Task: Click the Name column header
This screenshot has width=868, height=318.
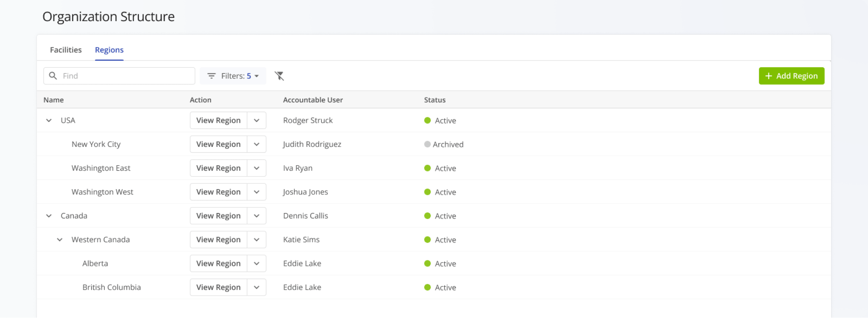Action: (53, 100)
